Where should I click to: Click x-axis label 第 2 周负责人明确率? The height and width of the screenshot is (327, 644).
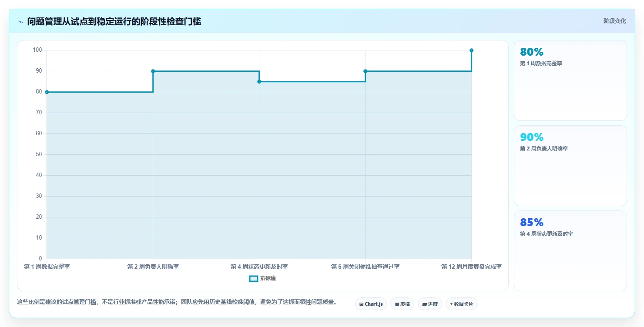(153, 267)
